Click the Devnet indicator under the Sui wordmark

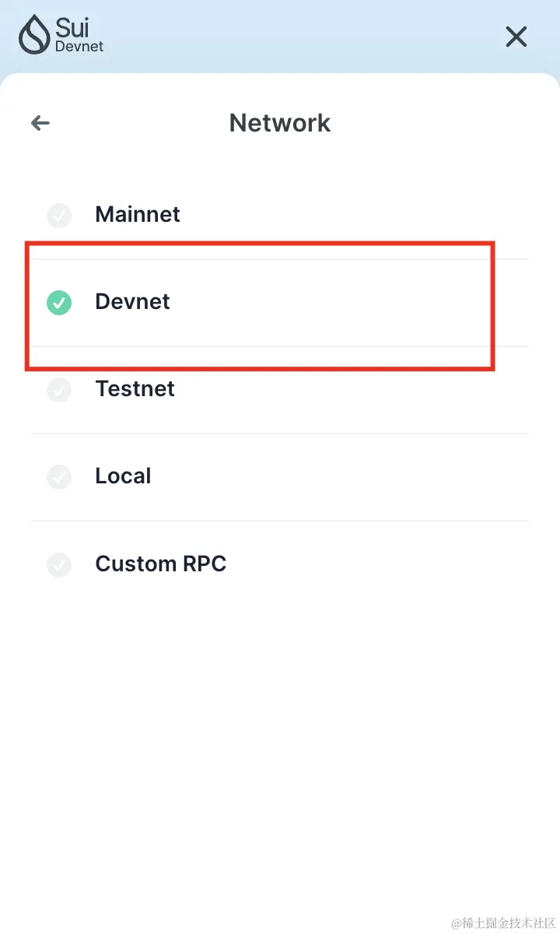point(79,47)
